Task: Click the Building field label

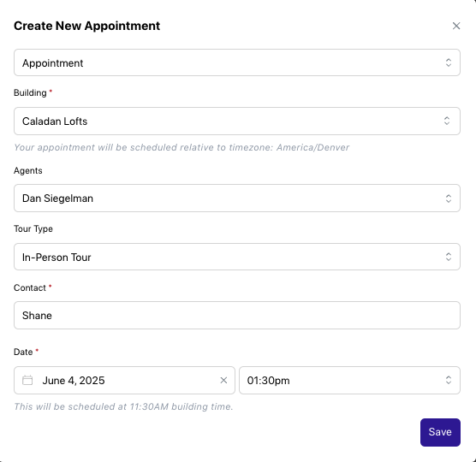Action: point(30,92)
